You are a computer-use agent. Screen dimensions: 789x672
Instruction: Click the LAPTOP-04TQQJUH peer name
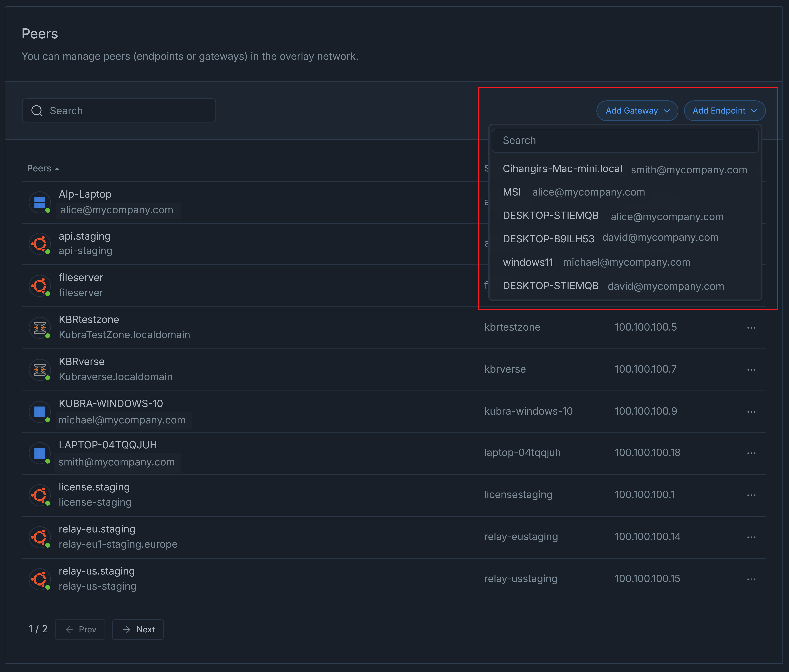point(108,445)
